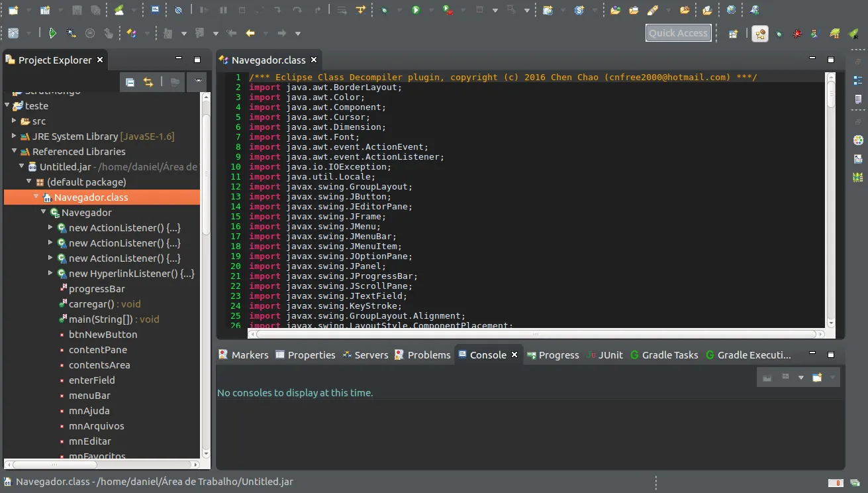The height and width of the screenshot is (493, 868).
Task: Open the web browser globe icon
Action: (730, 10)
